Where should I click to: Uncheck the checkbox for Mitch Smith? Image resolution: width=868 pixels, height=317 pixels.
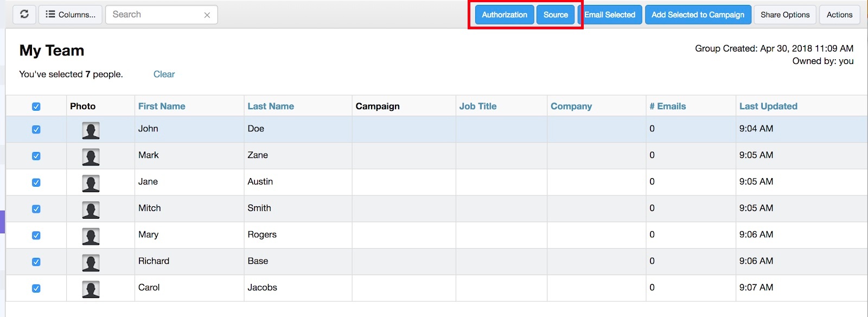36,209
